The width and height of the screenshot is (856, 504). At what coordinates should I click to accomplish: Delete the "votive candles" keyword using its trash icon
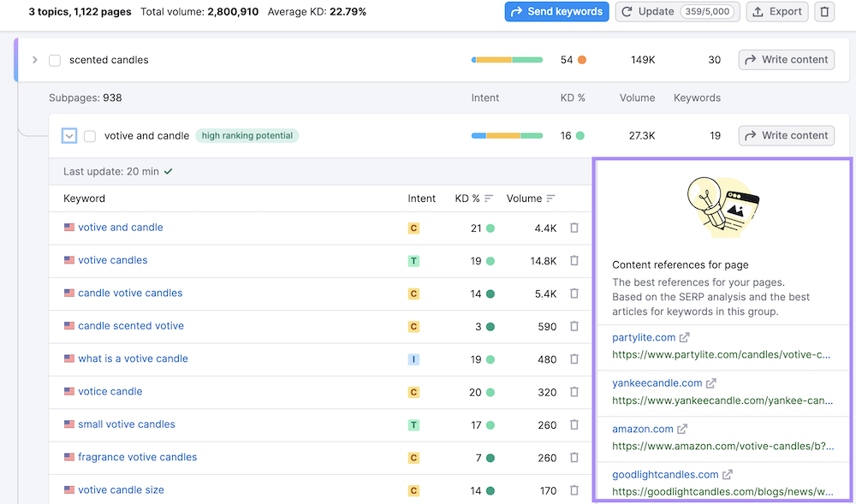(x=574, y=260)
